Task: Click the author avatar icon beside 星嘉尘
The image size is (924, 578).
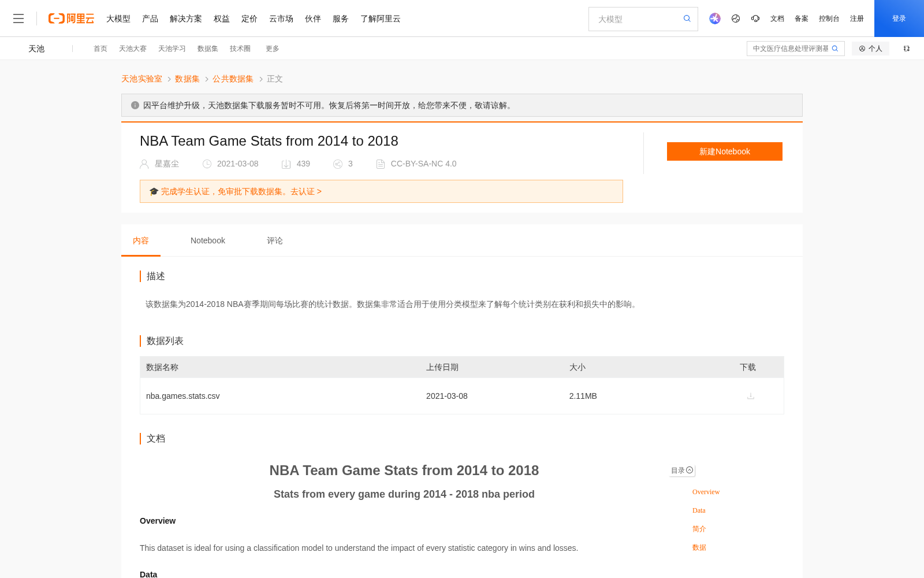Action: coord(144,164)
